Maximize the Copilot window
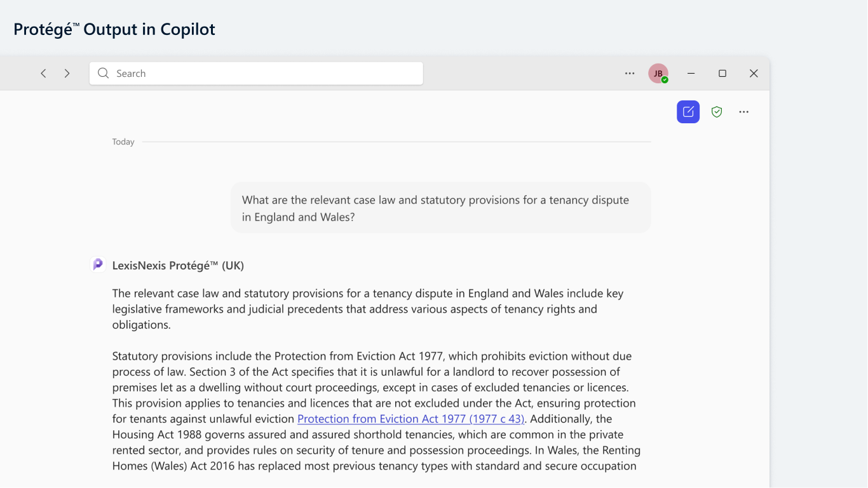 (722, 74)
